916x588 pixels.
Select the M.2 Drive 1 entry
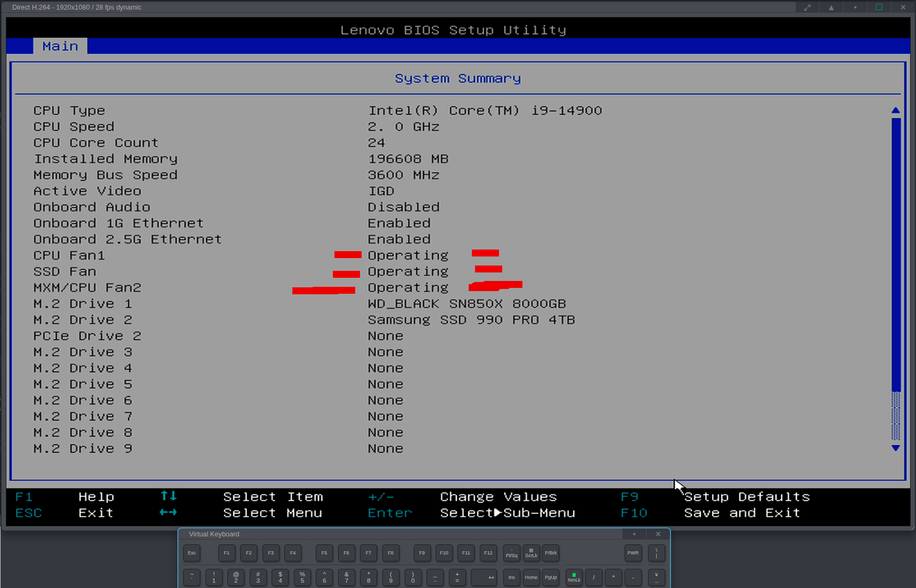(x=83, y=304)
